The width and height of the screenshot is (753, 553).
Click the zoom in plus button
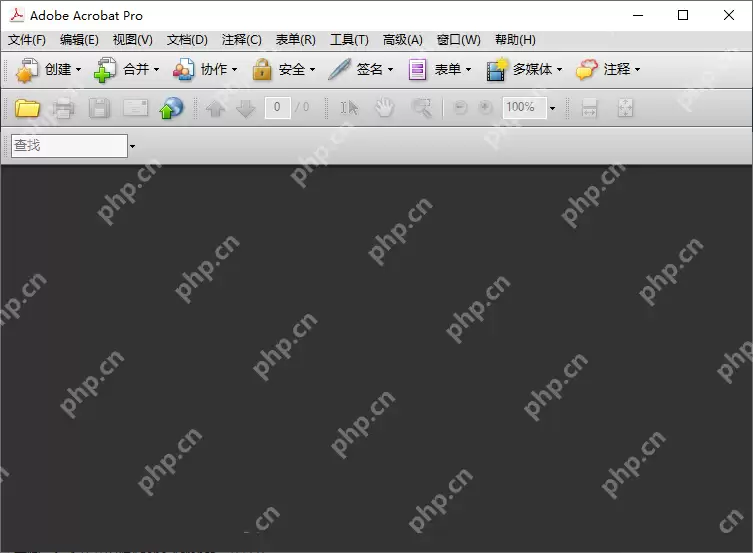tap(486, 108)
